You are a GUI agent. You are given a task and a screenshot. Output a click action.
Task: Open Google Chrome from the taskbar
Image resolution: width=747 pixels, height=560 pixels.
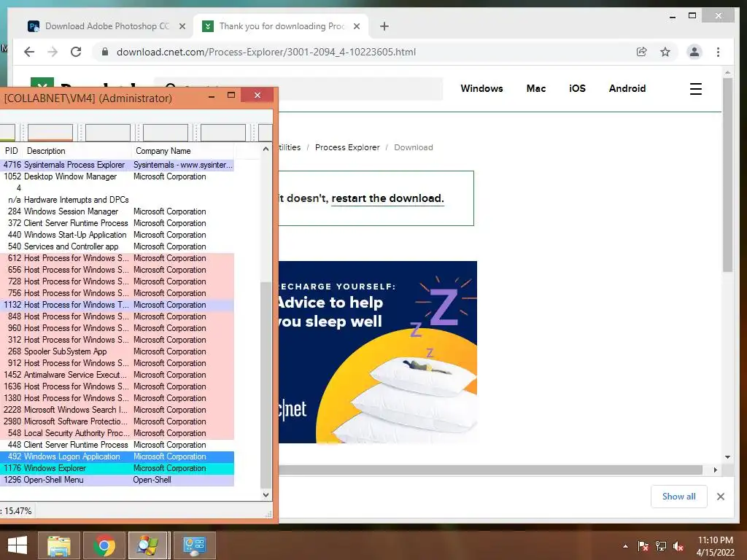tap(104, 545)
